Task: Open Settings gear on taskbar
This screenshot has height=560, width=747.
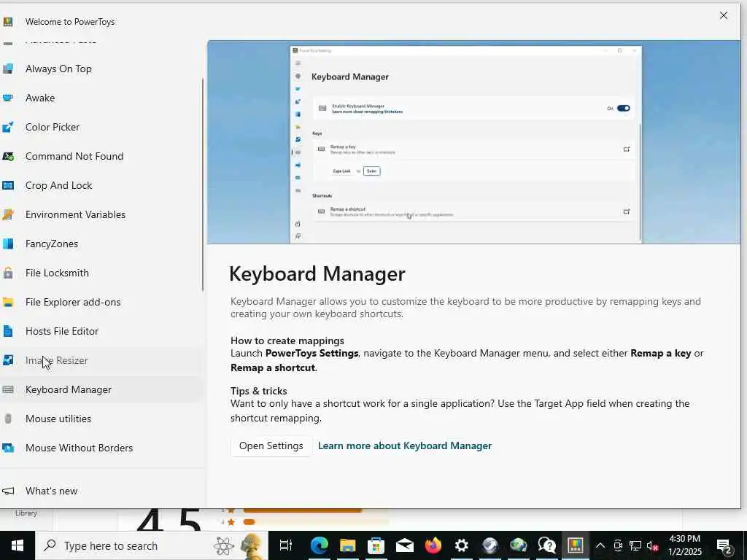Action: tap(461, 545)
